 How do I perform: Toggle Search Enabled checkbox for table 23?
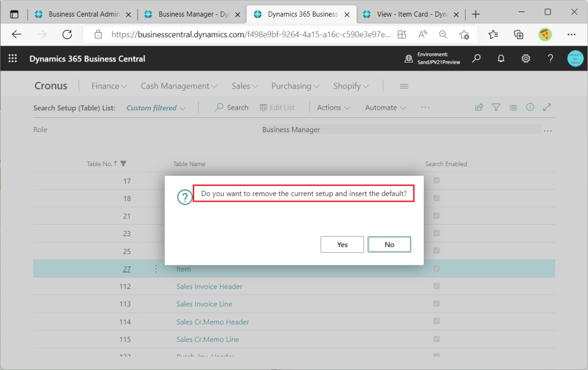436,233
